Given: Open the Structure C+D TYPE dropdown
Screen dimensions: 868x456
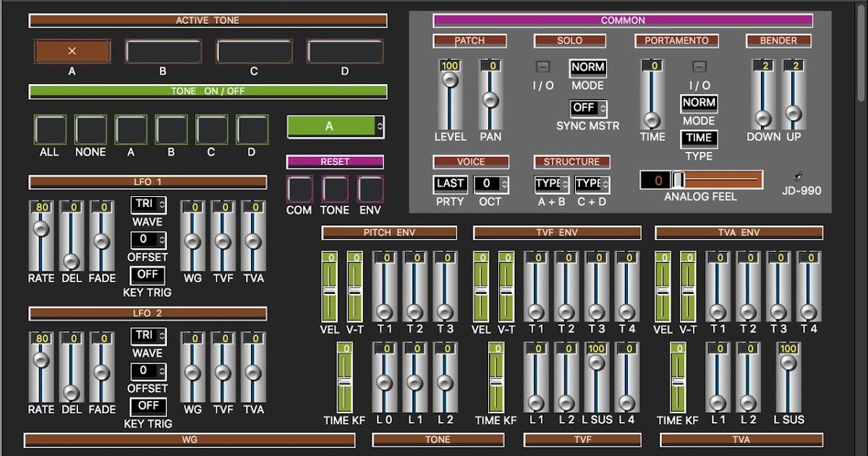Looking at the screenshot, I should [x=592, y=185].
